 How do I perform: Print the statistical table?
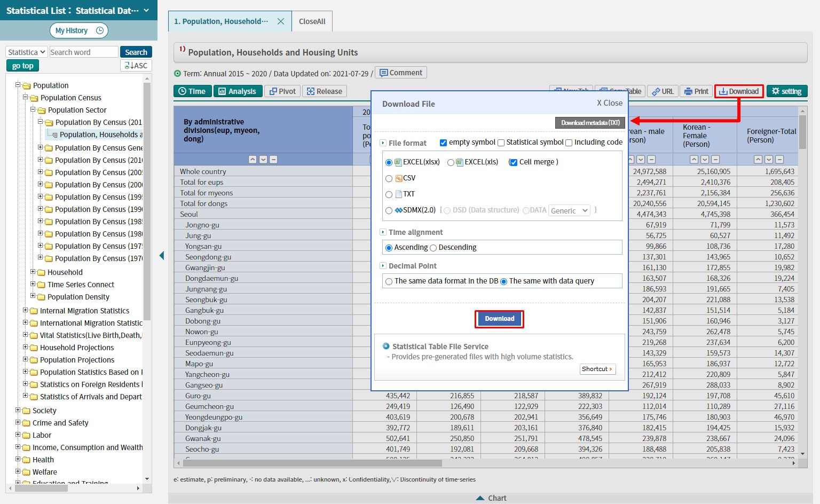click(697, 91)
